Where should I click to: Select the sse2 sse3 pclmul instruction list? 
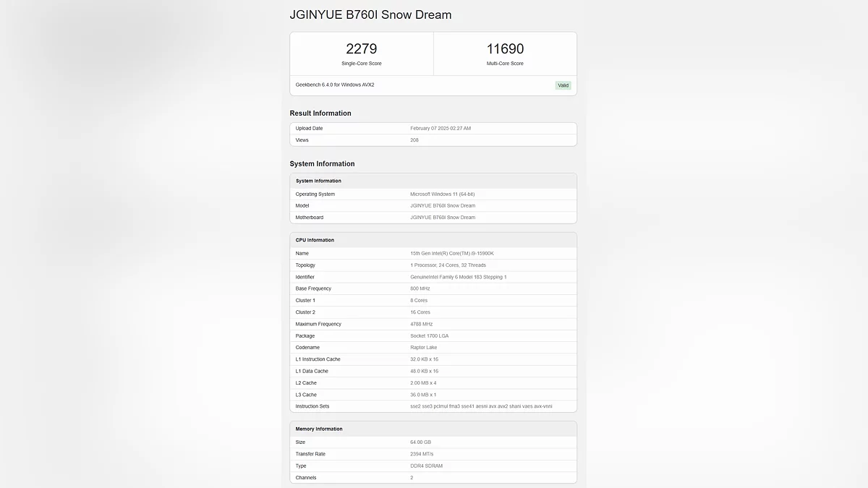pos(481,406)
